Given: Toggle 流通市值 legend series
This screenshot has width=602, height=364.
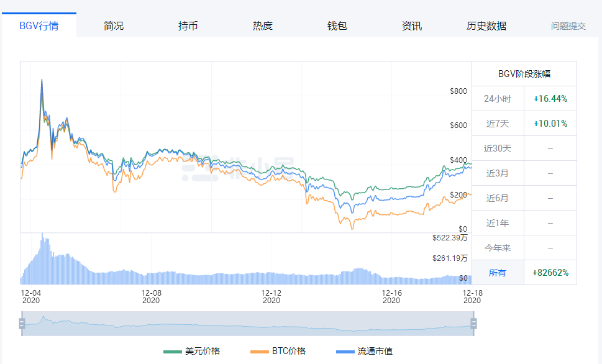Looking at the screenshot, I should [x=364, y=351].
